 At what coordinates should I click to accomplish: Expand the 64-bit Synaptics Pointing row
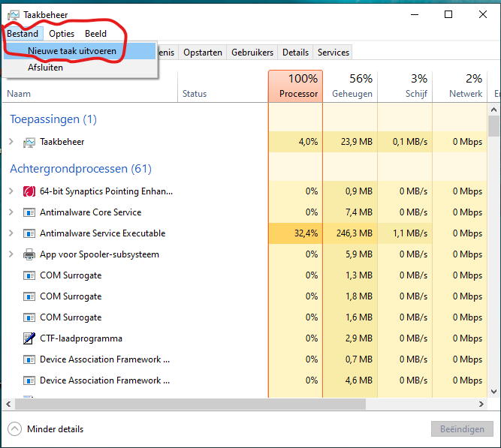(x=11, y=191)
